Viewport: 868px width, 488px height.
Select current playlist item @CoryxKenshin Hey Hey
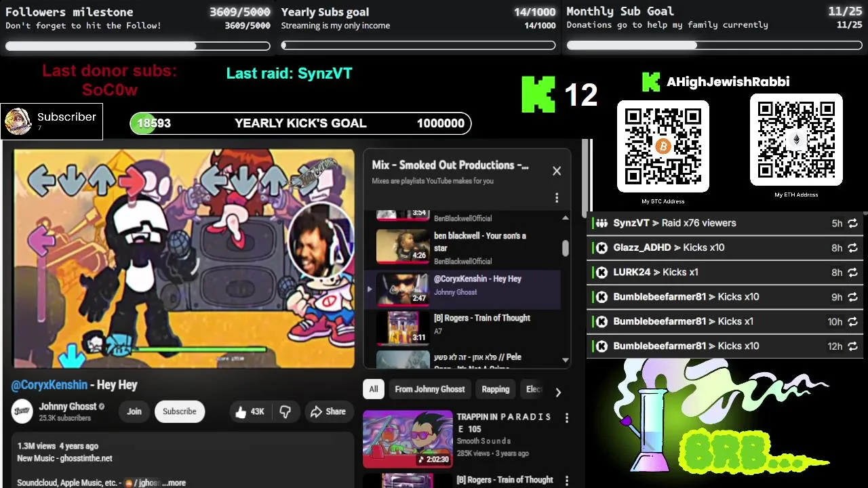[462, 289]
